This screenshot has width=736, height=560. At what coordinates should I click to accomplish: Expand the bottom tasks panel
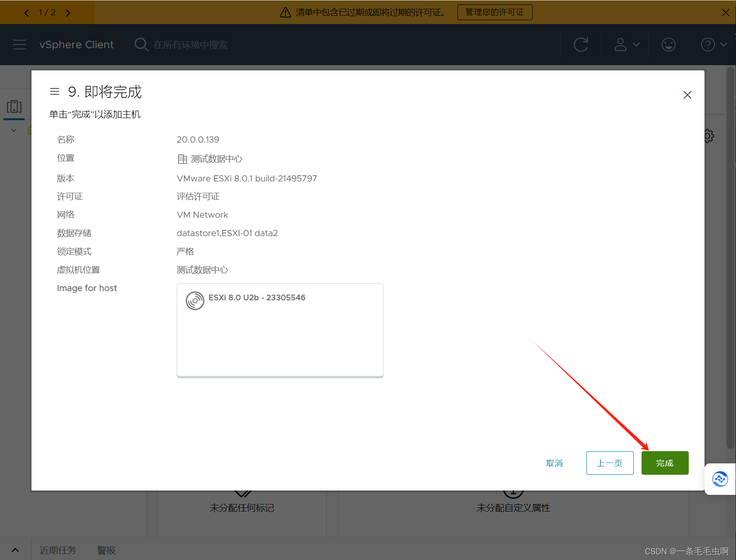pos(15,550)
